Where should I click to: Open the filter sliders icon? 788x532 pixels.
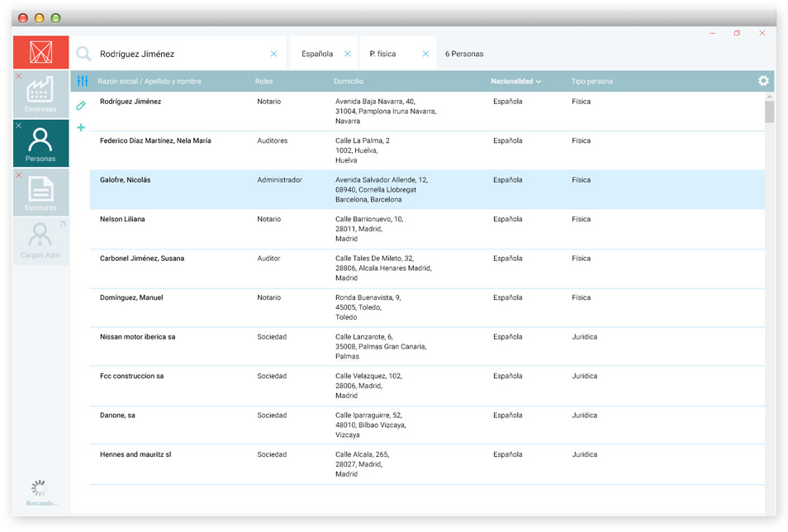(x=82, y=81)
